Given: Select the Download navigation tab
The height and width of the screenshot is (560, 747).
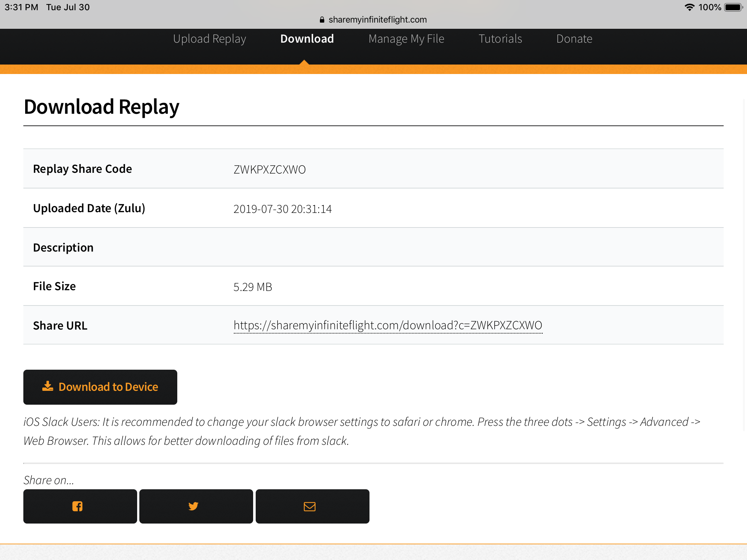Looking at the screenshot, I should coord(307,39).
